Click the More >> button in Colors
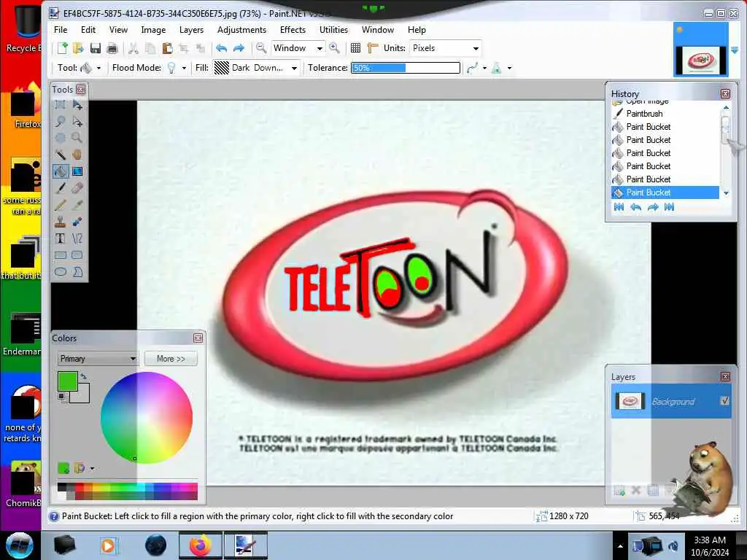This screenshot has width=747, height=560. (x=171, y=359)
